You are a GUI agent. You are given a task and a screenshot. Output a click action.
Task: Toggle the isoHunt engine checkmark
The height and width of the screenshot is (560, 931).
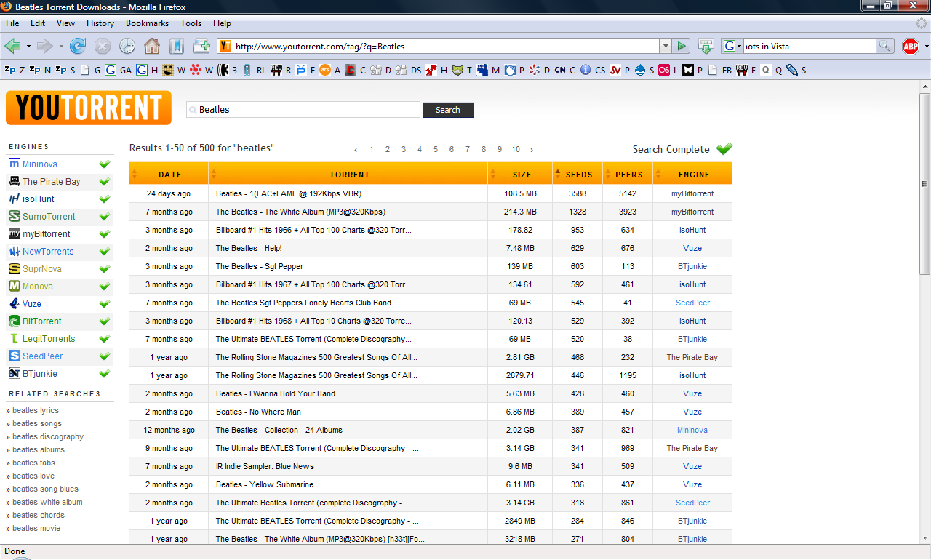click(x=105, y=199)
